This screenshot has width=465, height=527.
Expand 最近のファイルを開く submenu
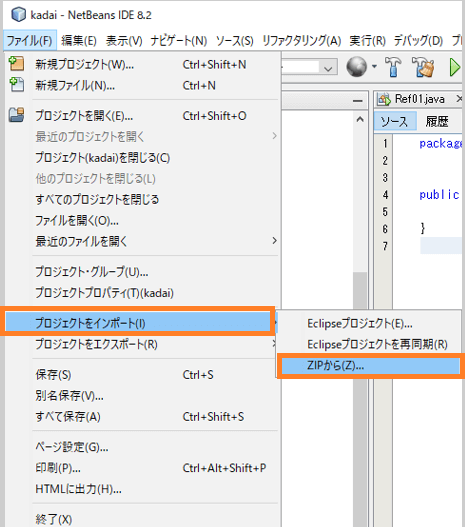(x=142, y=241)
